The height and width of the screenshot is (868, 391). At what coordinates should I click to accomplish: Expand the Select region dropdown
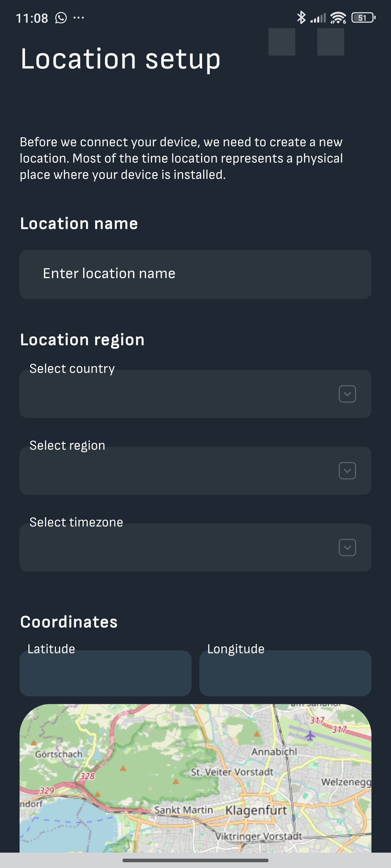pos(195,470)
